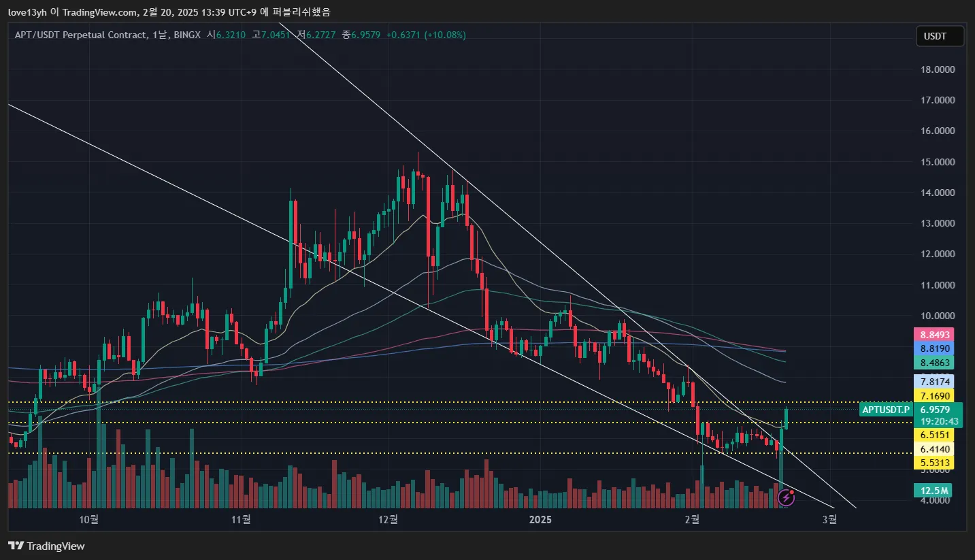Click the 2025 time axis label

[540, 520]
